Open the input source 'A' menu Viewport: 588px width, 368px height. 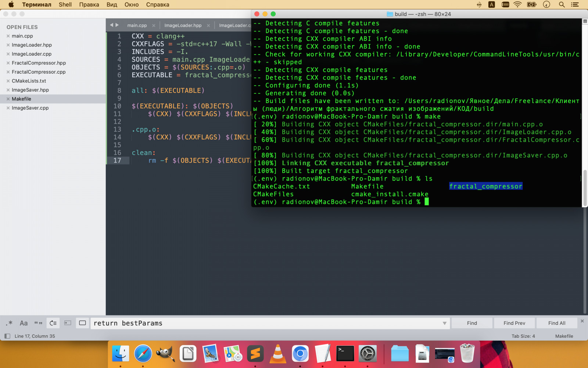[491, 4]
